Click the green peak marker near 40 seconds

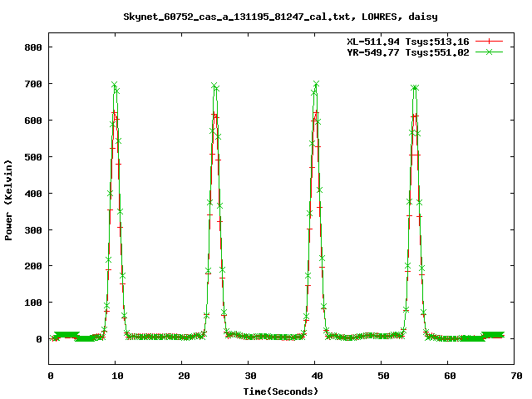pyautogui.click(x=316, y=84)
